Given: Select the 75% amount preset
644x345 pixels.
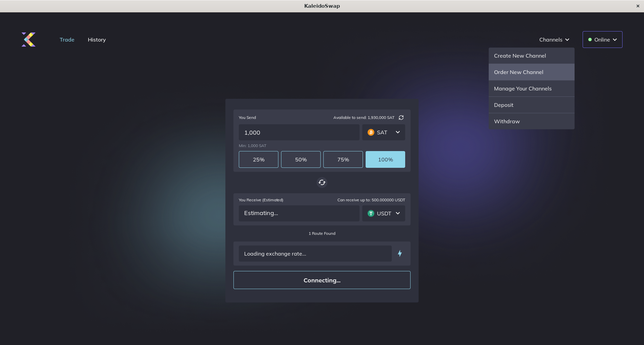Looking at the screenshot, I should 343,159.
